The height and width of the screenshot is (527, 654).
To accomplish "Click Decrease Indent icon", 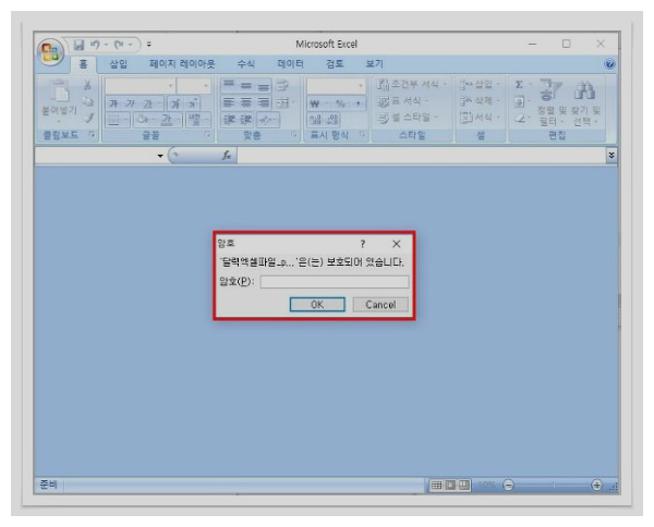I will (x=229, y=120).
